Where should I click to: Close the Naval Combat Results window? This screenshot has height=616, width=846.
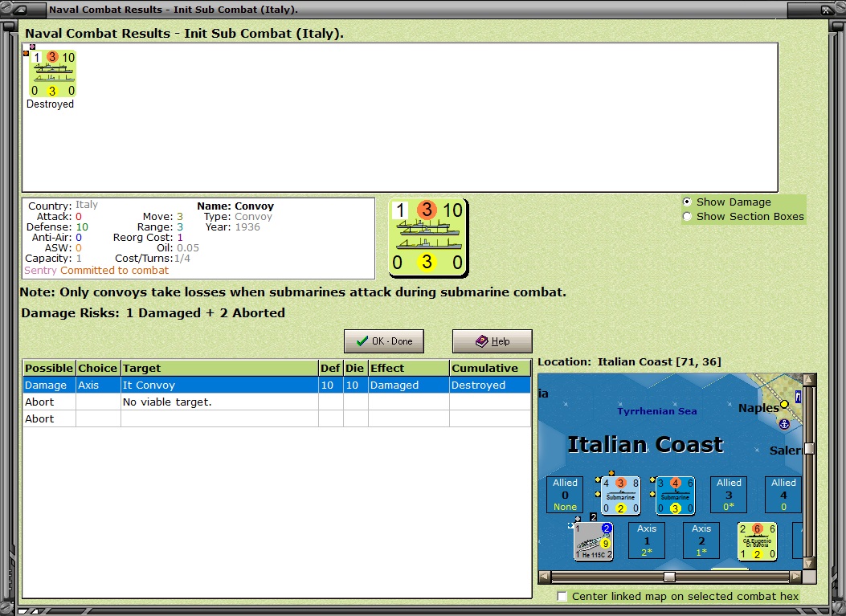coord(827,10)
